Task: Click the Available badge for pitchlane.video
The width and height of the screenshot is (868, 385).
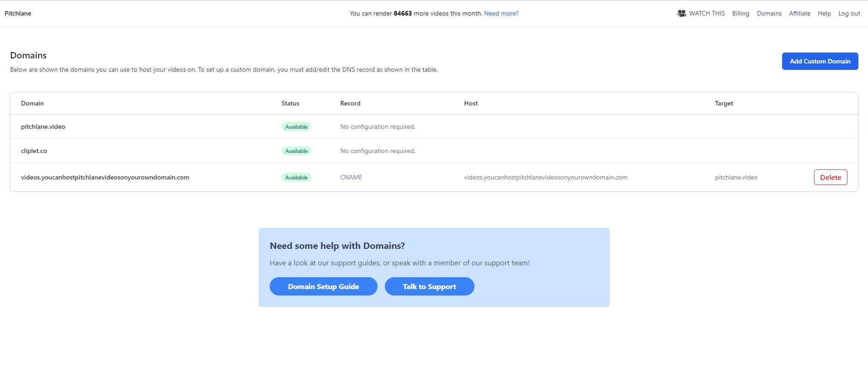Action: pyautogui.click(x=296, y=127)
